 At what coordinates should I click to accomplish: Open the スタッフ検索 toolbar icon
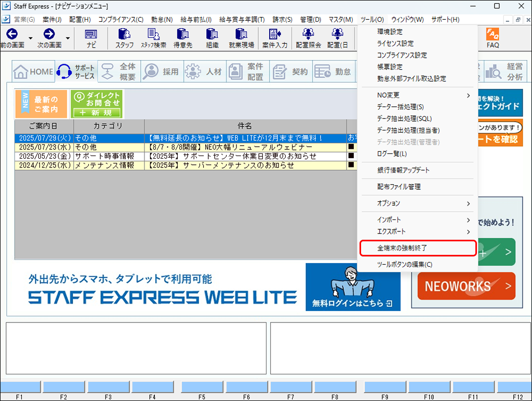click(x=154, y=38)
